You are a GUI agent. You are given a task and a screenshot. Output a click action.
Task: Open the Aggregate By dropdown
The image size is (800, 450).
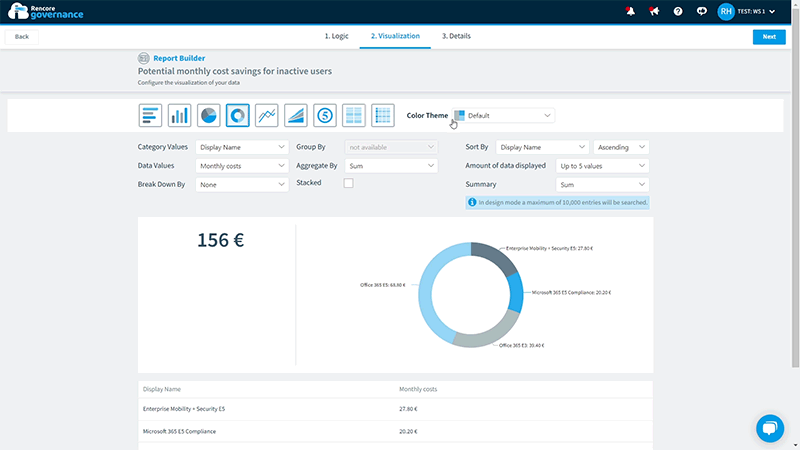(x=391, y=166)
